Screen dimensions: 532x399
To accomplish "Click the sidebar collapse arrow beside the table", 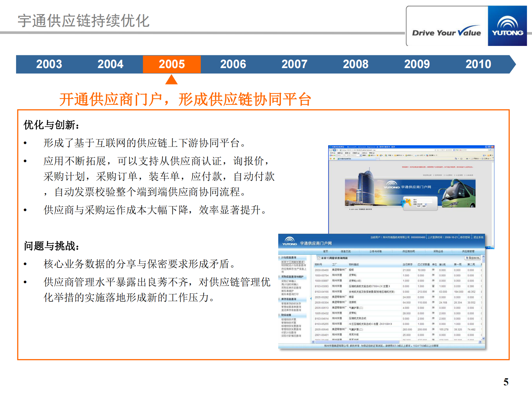I will tap(311, 298).
